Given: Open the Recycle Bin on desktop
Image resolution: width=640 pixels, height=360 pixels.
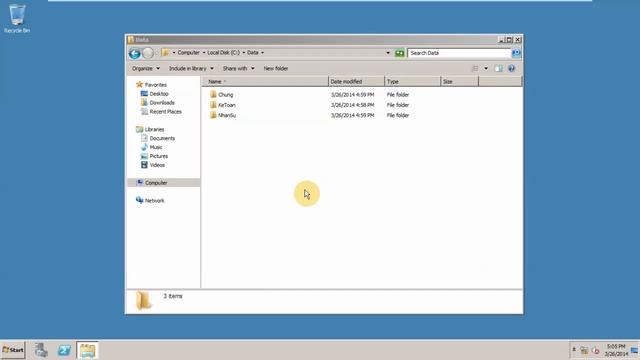Looking at the screenshot, I should 17,18.
